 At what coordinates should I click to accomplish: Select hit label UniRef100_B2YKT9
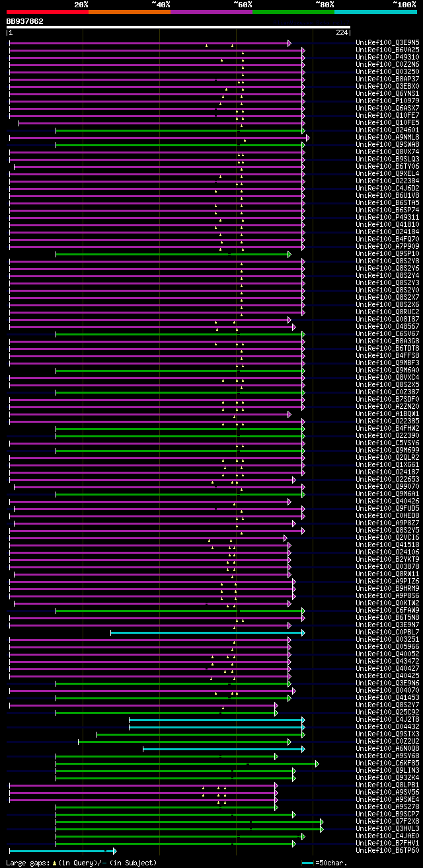click(x=387, y=559)
